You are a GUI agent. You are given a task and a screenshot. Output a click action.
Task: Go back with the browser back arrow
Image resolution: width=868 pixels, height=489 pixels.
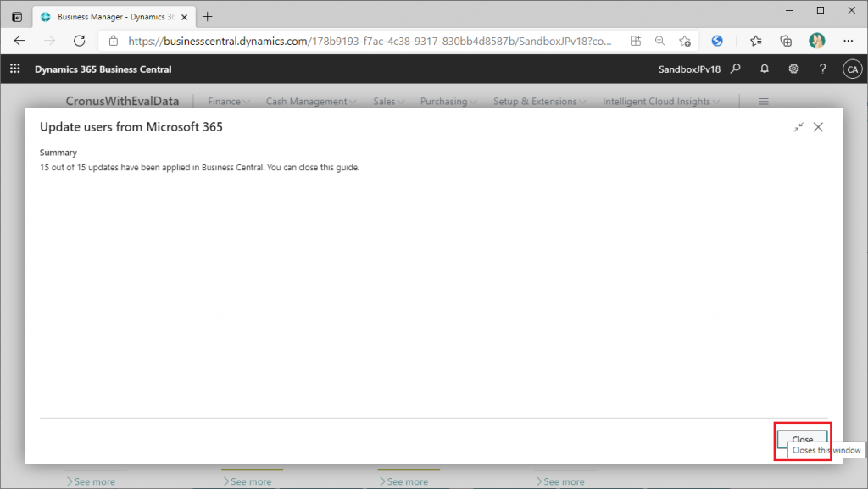(x=20, y=41)
